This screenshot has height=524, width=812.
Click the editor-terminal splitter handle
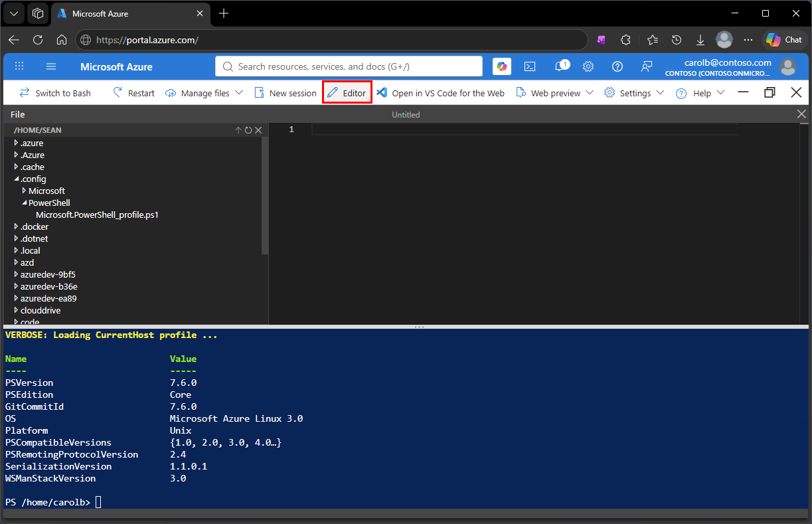(x=419, y=327)
